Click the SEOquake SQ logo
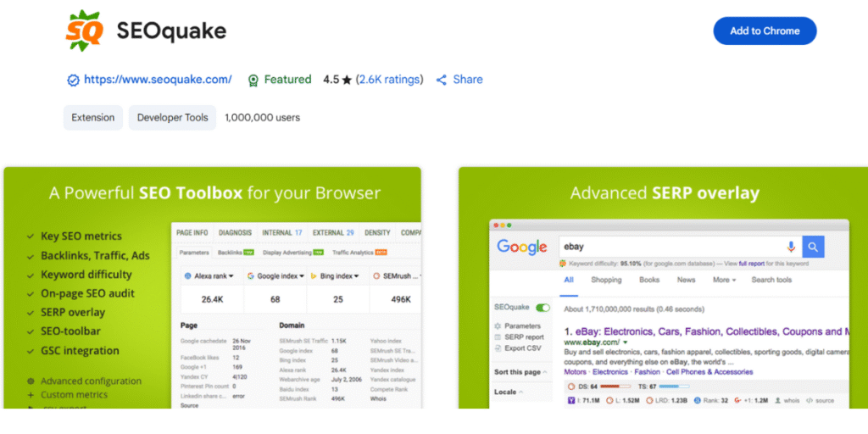 83,31
